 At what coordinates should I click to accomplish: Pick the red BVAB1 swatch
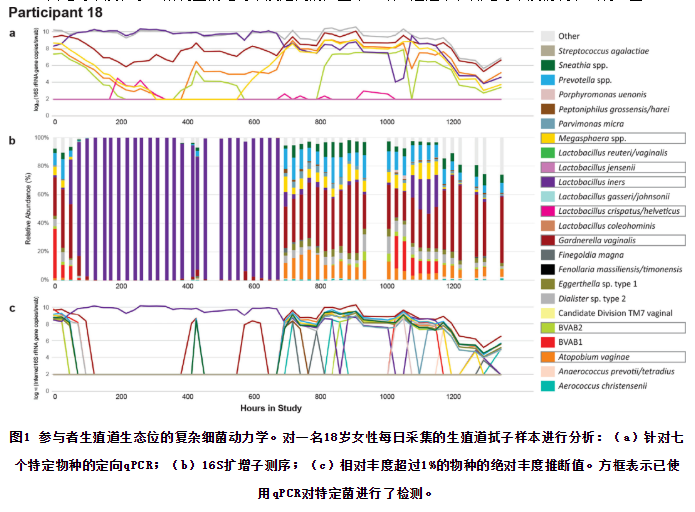click(548, 342)
